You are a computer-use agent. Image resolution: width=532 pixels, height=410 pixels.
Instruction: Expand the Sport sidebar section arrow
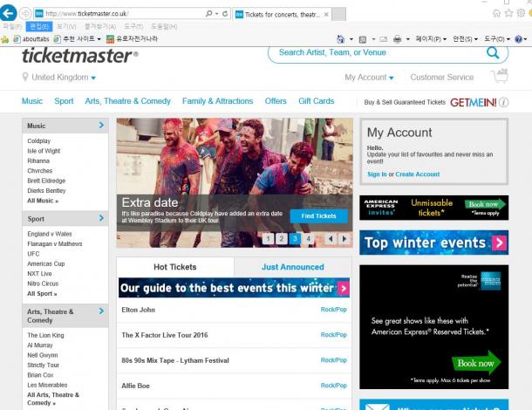pyautogui.click(x=101, y=218)
